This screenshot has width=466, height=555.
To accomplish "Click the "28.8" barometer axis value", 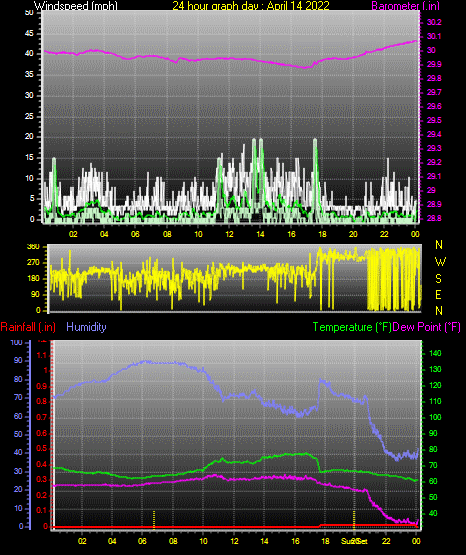I will pos(434,218).
